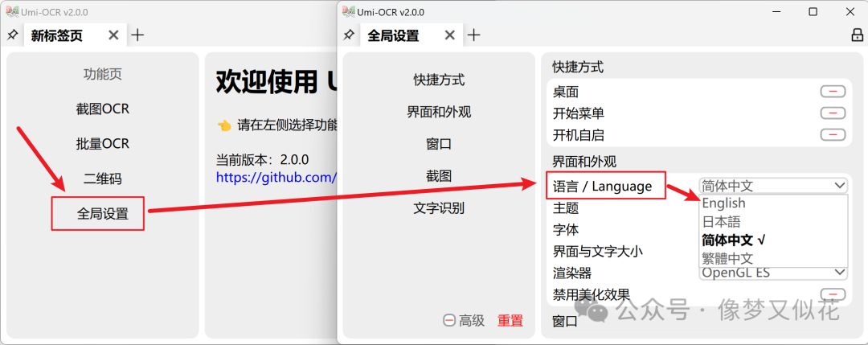The width and height of the screenshot is (868, 345).
Task: Add a new tab in the left window
Action: tap(137, 35)
